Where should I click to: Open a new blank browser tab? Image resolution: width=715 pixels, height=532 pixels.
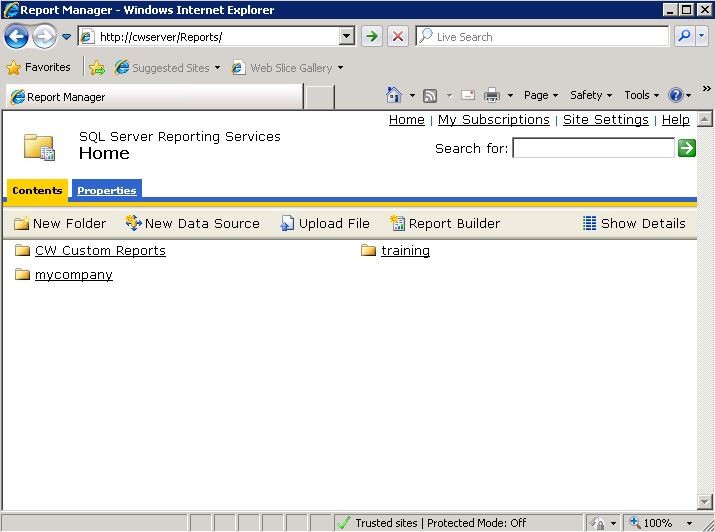tap(319, 97)
